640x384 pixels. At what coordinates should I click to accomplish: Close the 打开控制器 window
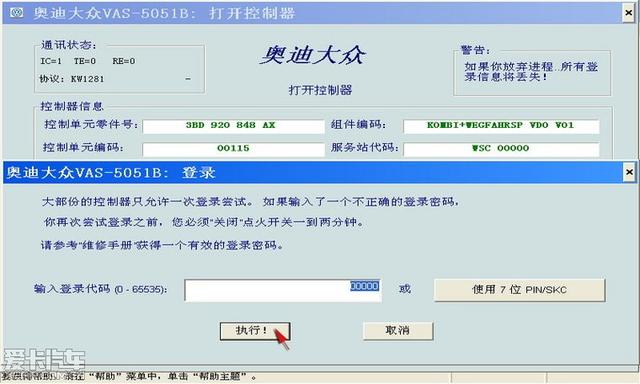(x=629, y=13)
